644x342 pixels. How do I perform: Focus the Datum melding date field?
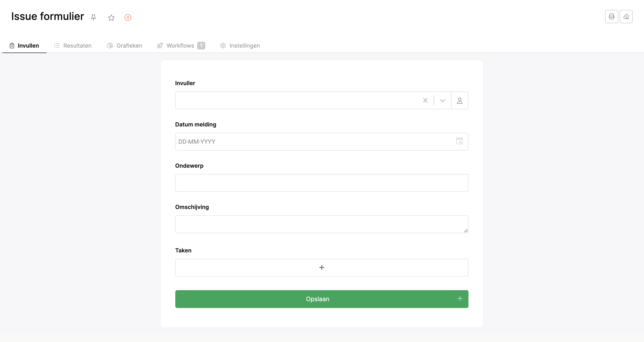point(315,142)
